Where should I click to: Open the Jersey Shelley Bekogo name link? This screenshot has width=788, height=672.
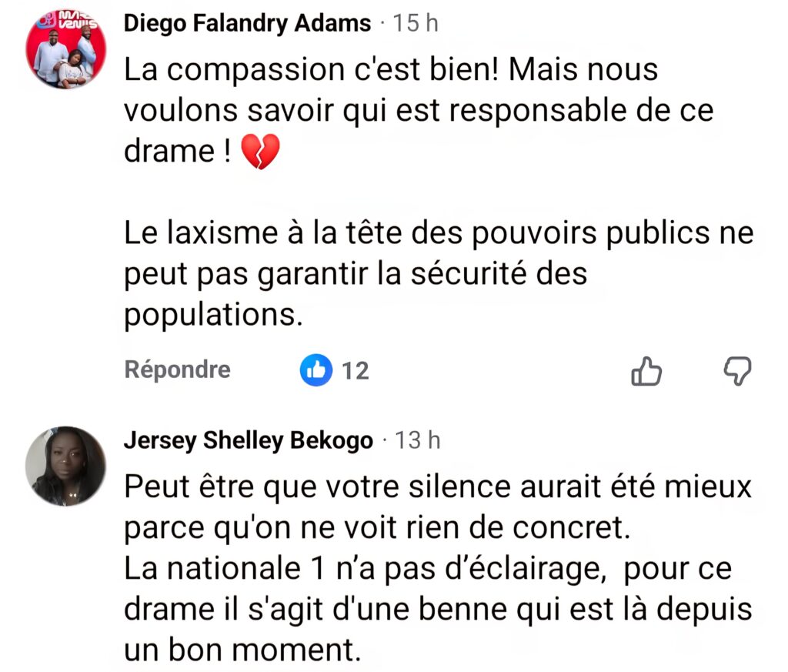tap(248, 441)
